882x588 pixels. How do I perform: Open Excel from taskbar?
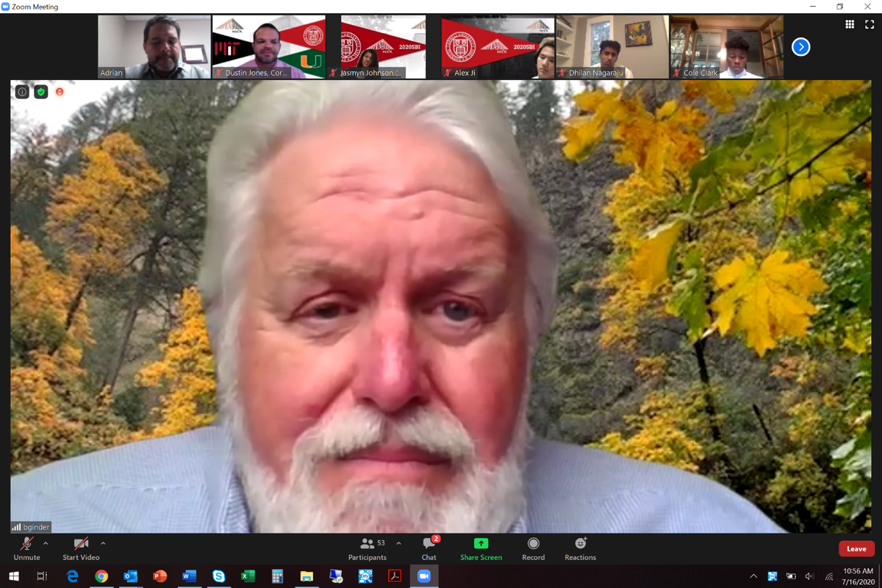(x=248, y=577)
